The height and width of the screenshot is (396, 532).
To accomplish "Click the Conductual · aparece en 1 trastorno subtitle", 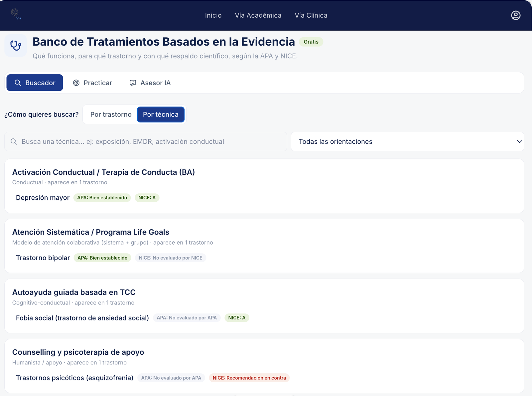I will pyautogui.click(x=60, y=182).
